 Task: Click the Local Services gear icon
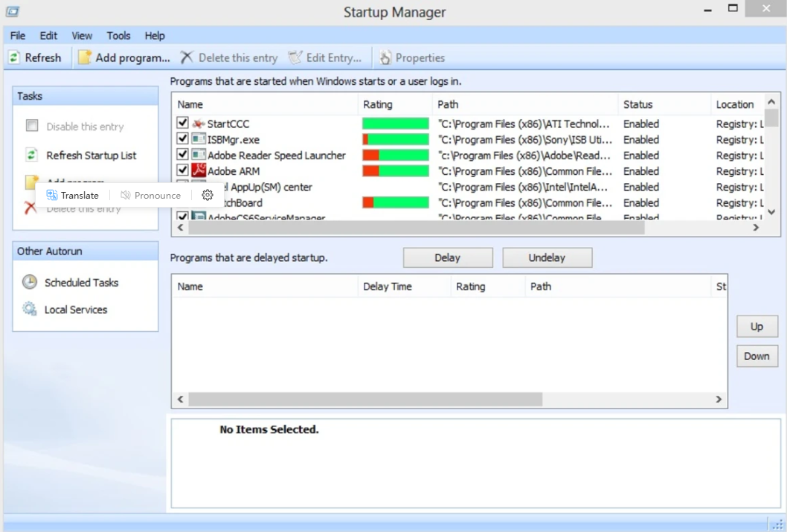(x=30, y=310)
